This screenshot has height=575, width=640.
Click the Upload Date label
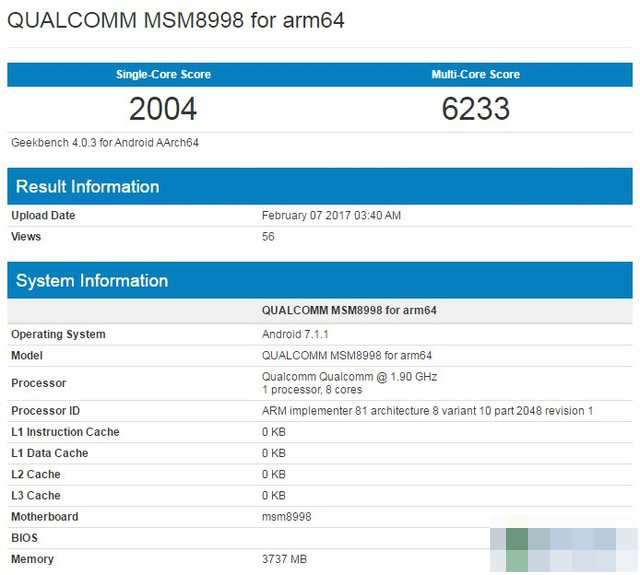coord(43,215)
